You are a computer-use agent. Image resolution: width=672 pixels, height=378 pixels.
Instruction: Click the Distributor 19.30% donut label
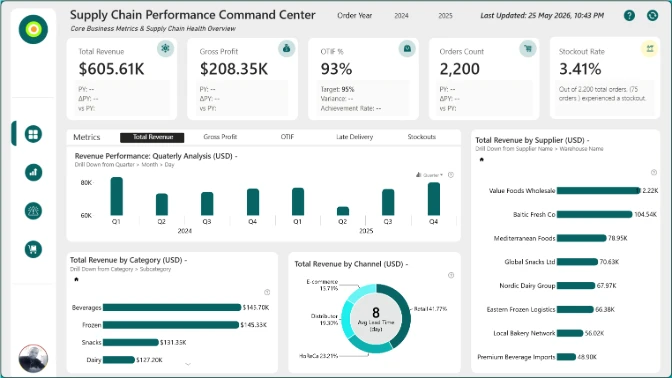point(324,319)
